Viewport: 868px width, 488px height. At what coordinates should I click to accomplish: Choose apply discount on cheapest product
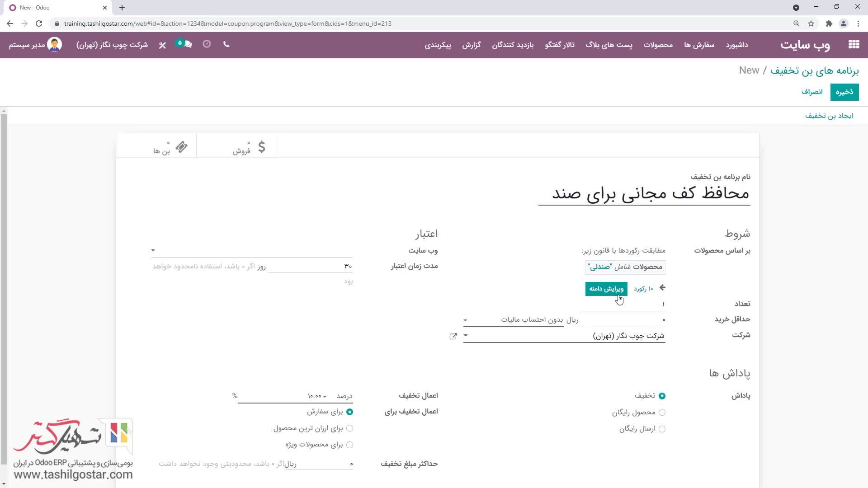pyautogui.click(x=349, y=428)
